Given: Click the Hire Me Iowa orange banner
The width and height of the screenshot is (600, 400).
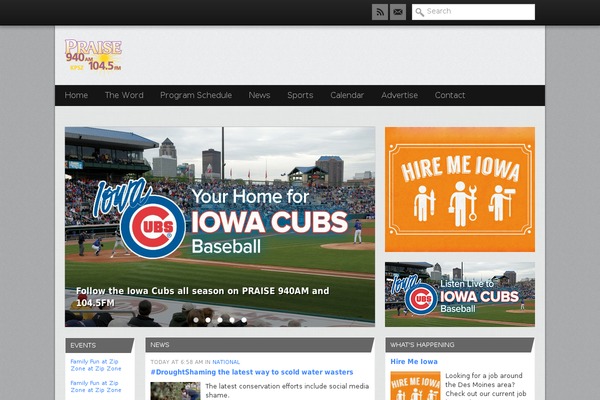Looking at the screenshot, I should 460,189.
